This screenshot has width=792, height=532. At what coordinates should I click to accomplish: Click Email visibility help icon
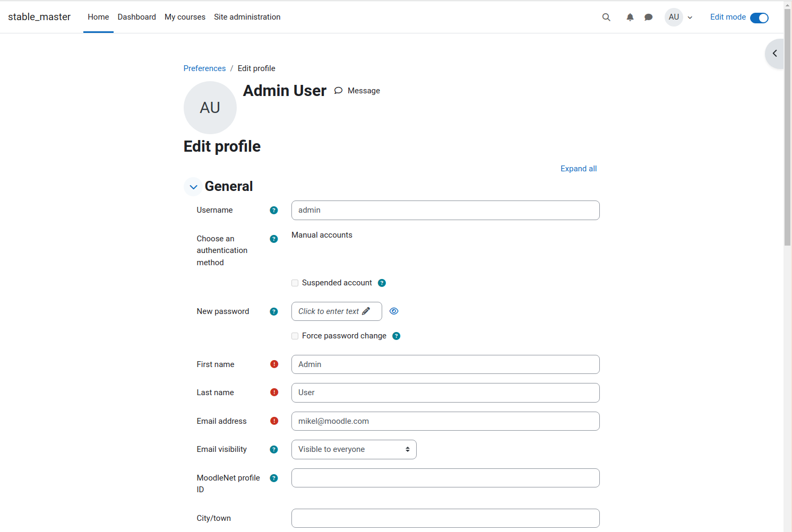click(x=274, y=449)
